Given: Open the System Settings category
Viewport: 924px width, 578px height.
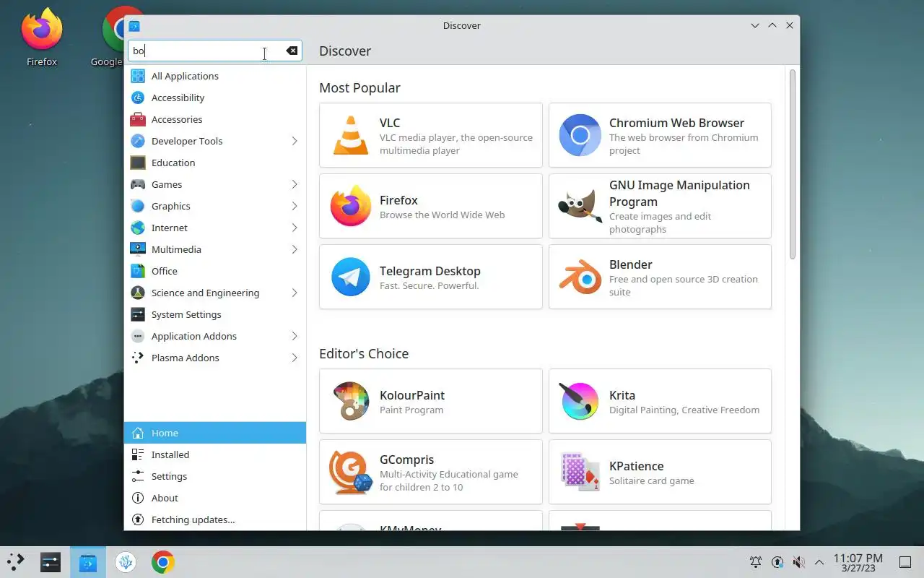Looking at the screenshot, I should [x=215, y=314].
